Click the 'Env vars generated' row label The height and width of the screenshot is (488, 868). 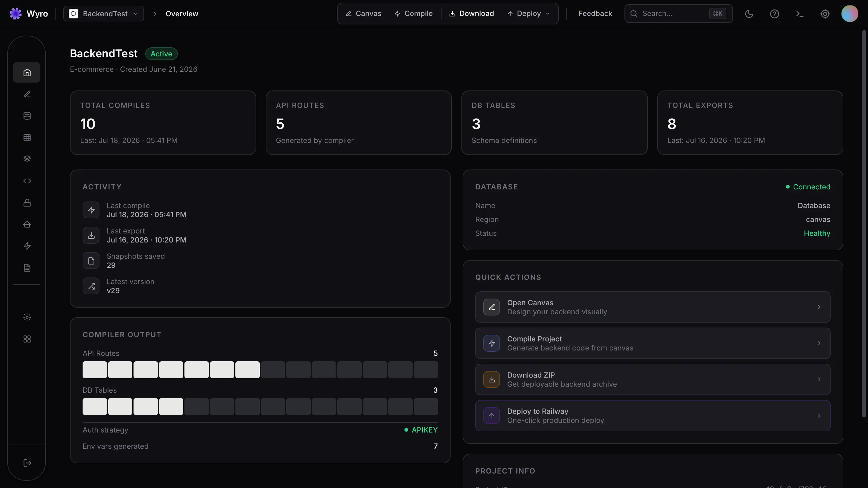click(x=115, y=446)
